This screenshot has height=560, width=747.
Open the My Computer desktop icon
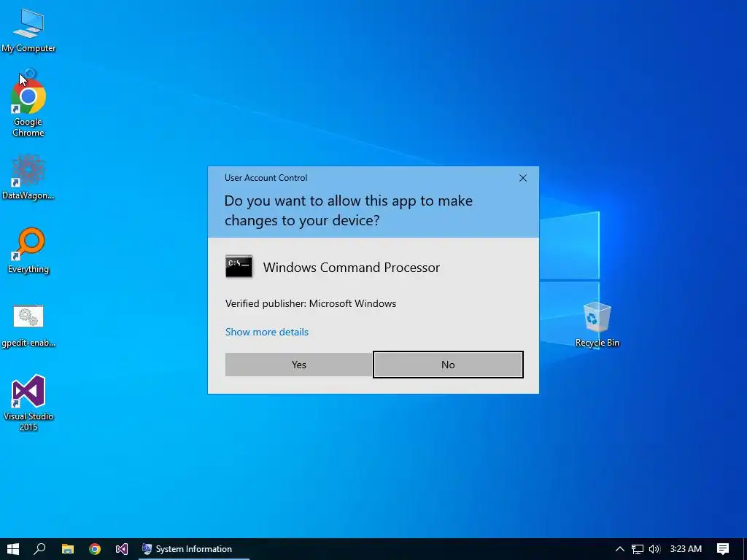pos(28,31)
